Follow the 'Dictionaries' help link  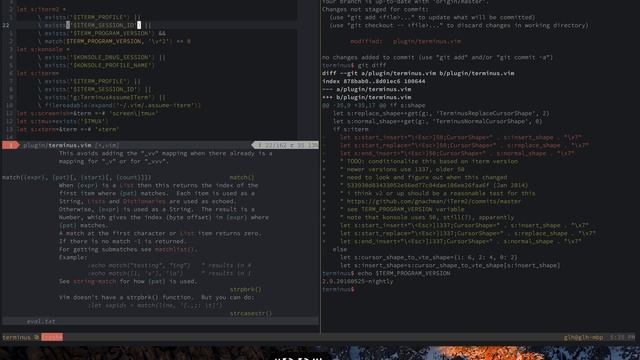pyautogui.click(x=144, y=201)
